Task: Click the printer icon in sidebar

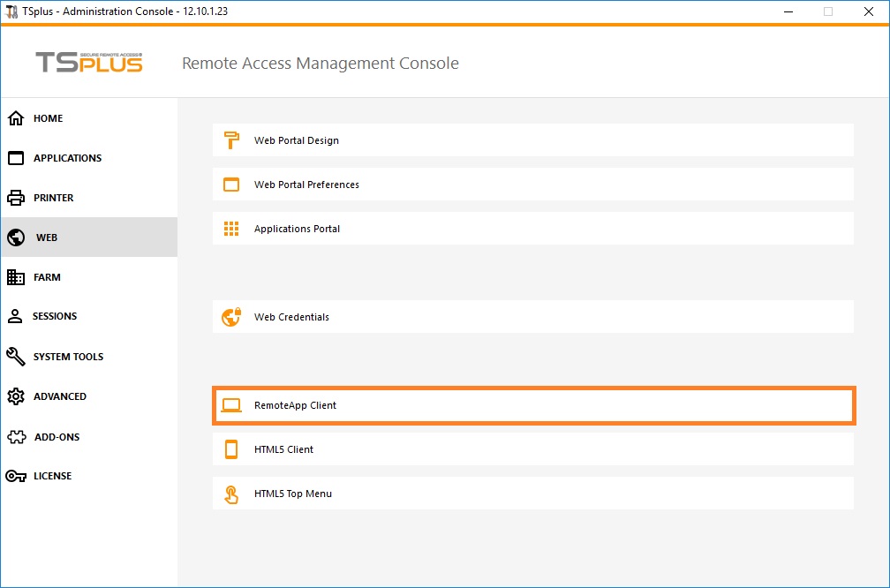Action: (16, 198)
